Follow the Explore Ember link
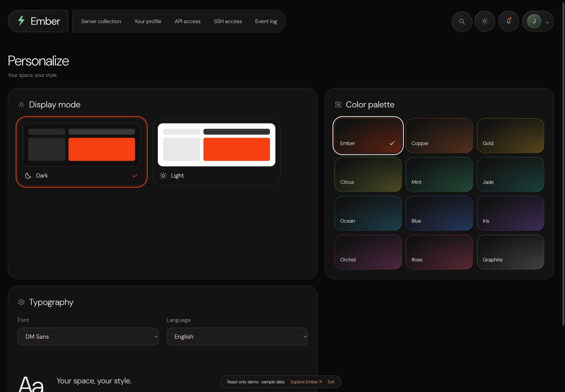Image resolution: width=565 pixels, height=392 pixels. point(306,382)
